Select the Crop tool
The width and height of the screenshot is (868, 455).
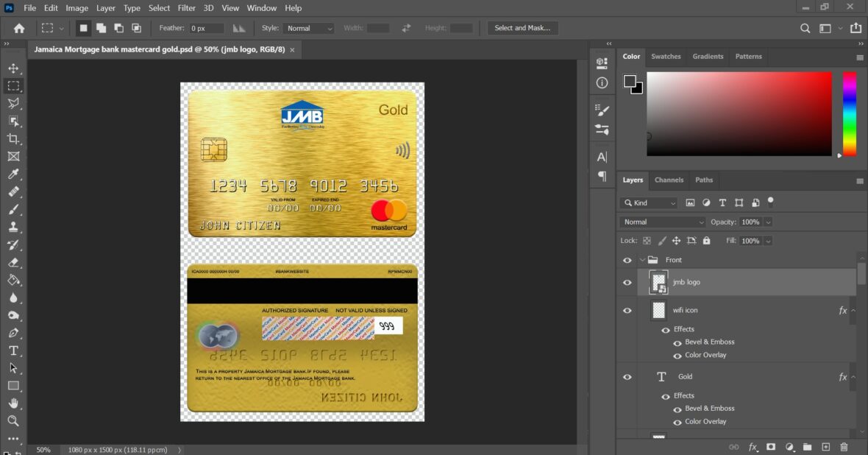[13, 138]
